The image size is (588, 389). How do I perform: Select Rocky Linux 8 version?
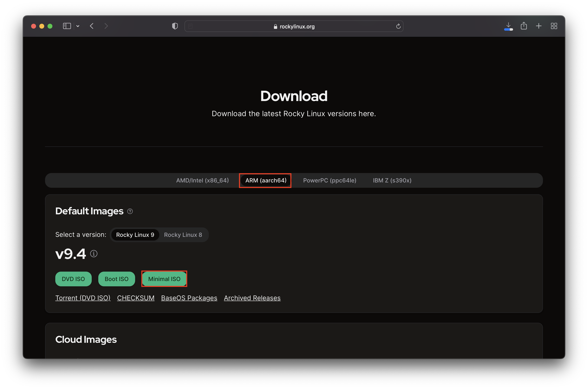(x=183, y=235)
